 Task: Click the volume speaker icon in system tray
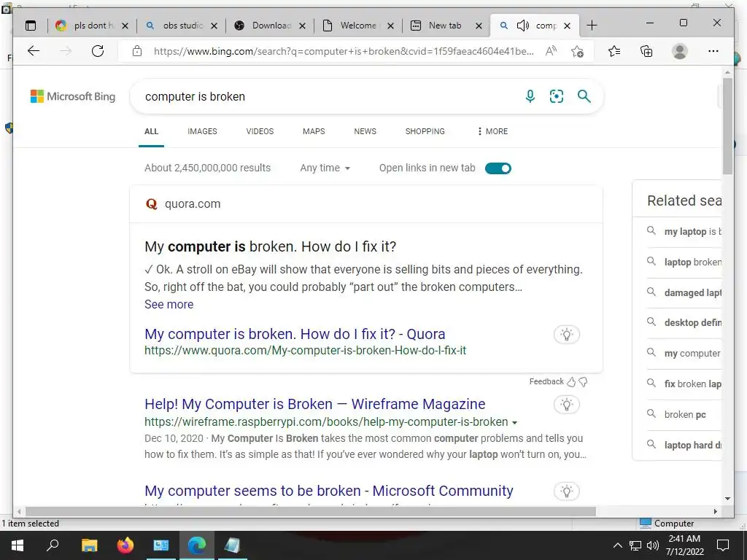[x=653, y=545]
